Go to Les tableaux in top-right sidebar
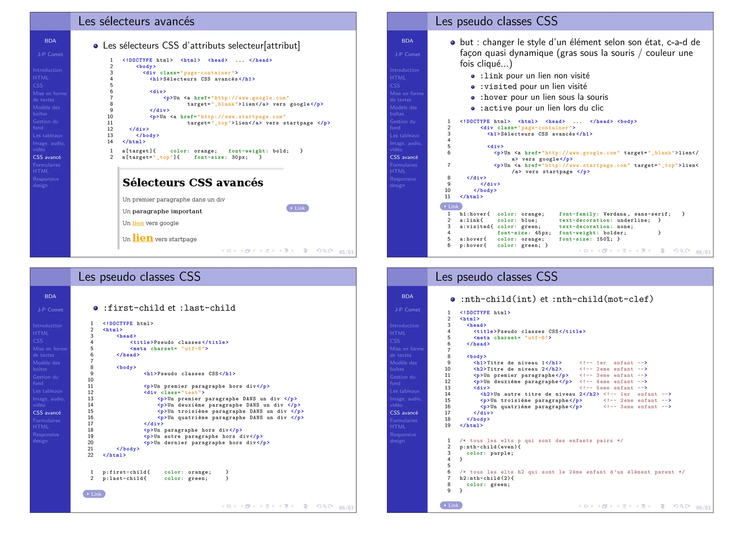 point(405,136)
